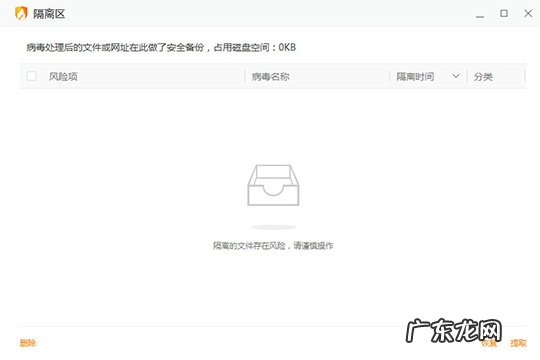This screenshot has height=360, width=540.
Task: Close the 隔离区 window
Action: [528, 13]
